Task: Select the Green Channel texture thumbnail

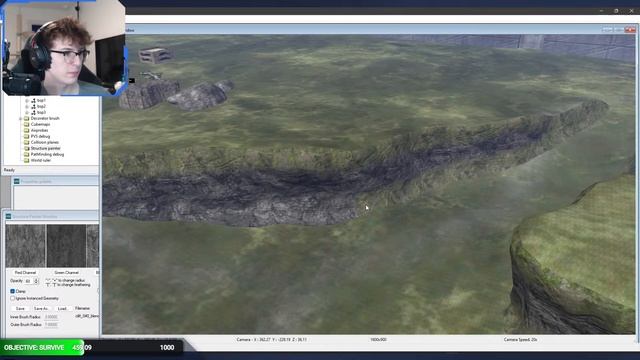Action: coord(66,246)
